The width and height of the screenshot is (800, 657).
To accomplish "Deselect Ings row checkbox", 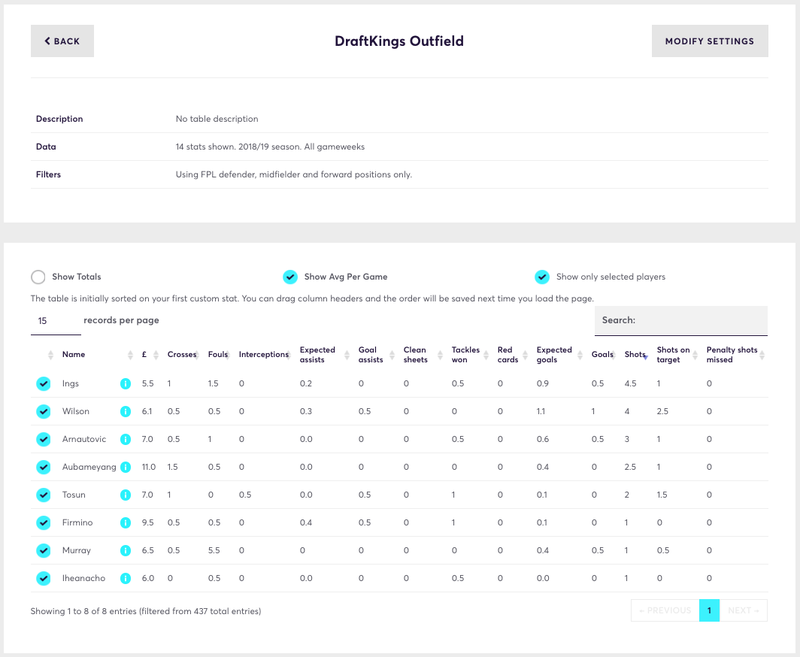I will click(43, 384).
